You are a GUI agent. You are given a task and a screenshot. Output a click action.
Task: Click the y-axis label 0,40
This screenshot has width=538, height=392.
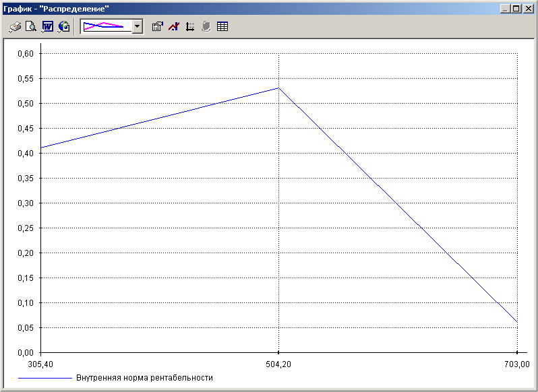[x=26, y=153]
